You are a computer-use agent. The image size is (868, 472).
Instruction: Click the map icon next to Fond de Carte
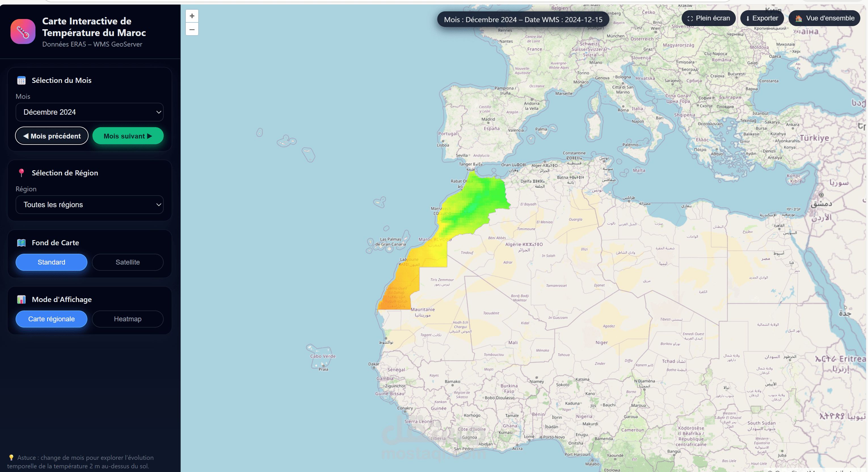point(21,242)
